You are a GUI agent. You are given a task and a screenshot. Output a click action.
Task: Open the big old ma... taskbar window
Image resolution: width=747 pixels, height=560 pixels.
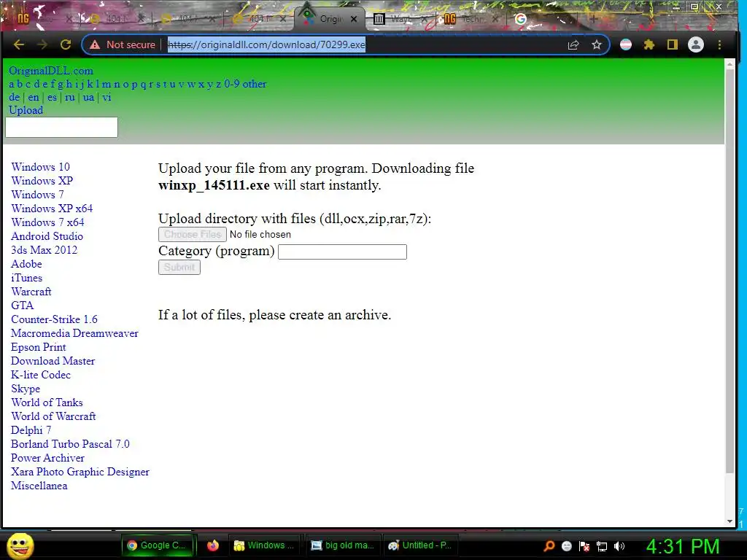[x=342, y=545]
